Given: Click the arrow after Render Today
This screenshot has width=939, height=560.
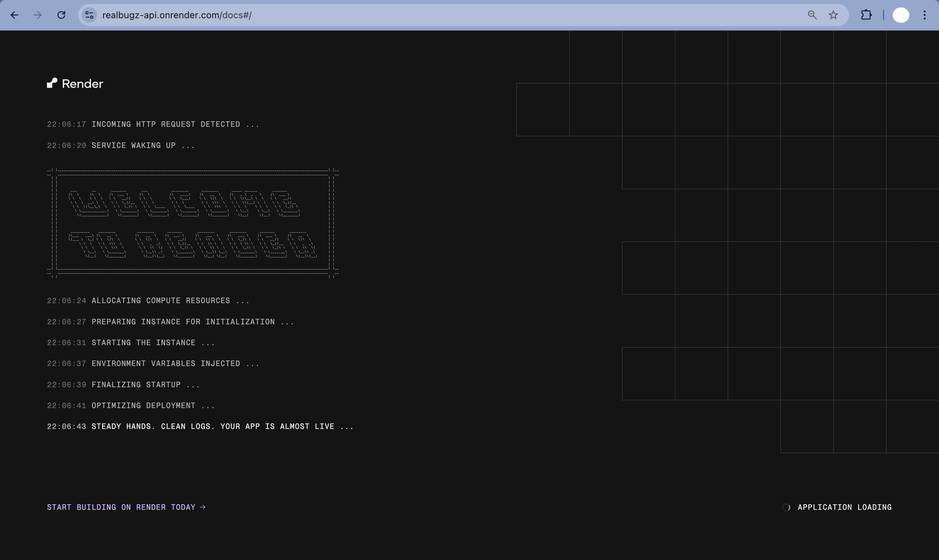Looking at the screenshot, I should pos(203,507).
